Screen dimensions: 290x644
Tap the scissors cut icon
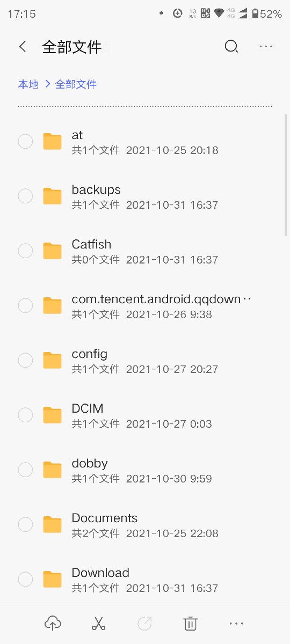coord(98,623)
